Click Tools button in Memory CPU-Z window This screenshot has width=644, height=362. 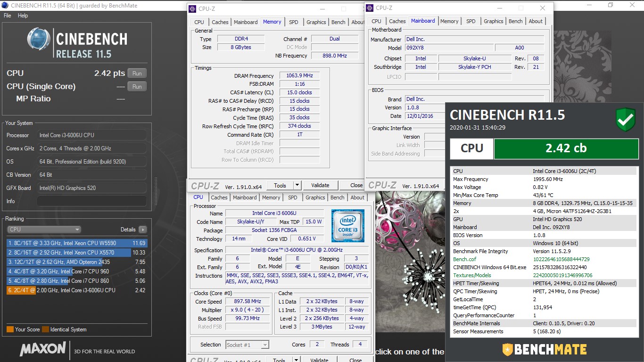coord(280,185)
